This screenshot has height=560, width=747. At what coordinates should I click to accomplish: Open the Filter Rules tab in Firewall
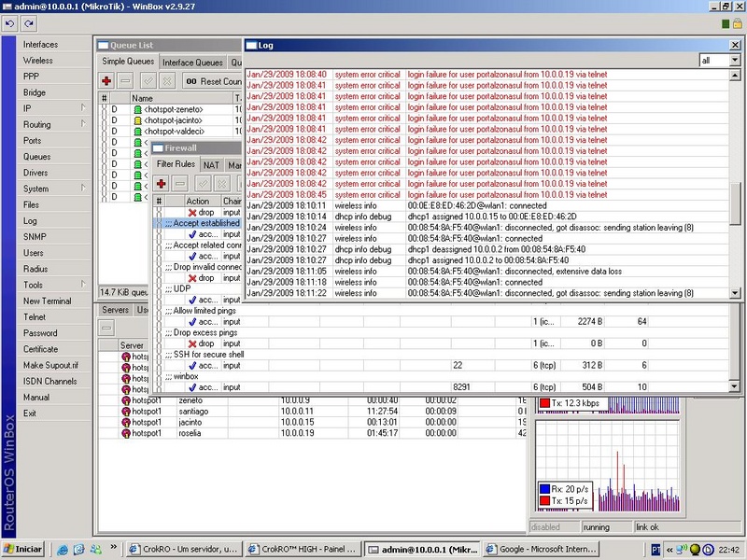tap(176, 164)
